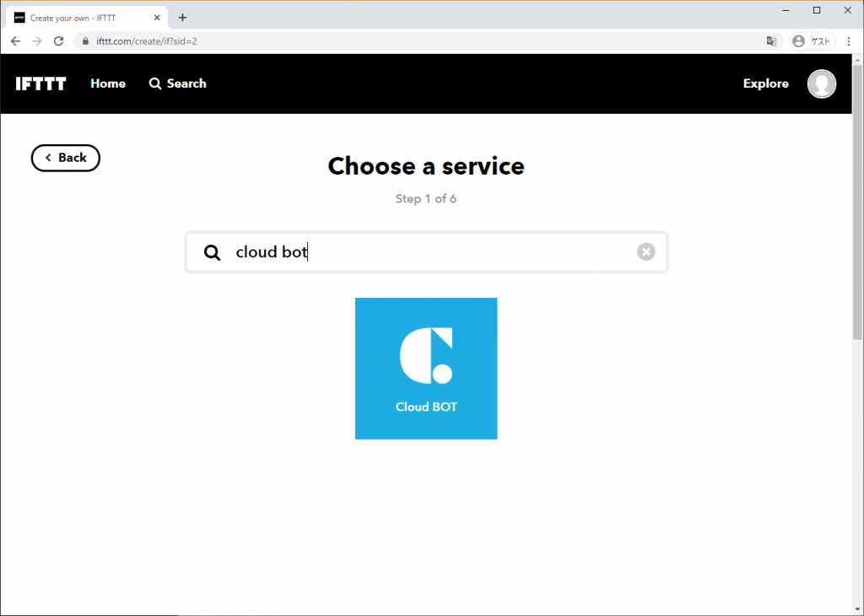Open the user profile avatar menu
The height and width of the screenshot is (616, 864).
coord(822,84)
